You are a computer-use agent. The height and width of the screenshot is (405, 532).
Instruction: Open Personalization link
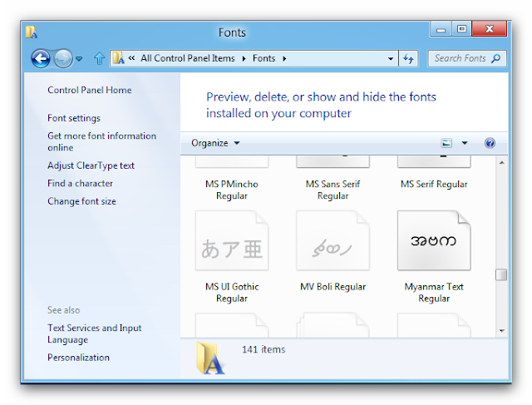pyautogui.click(x=78, y=358)
